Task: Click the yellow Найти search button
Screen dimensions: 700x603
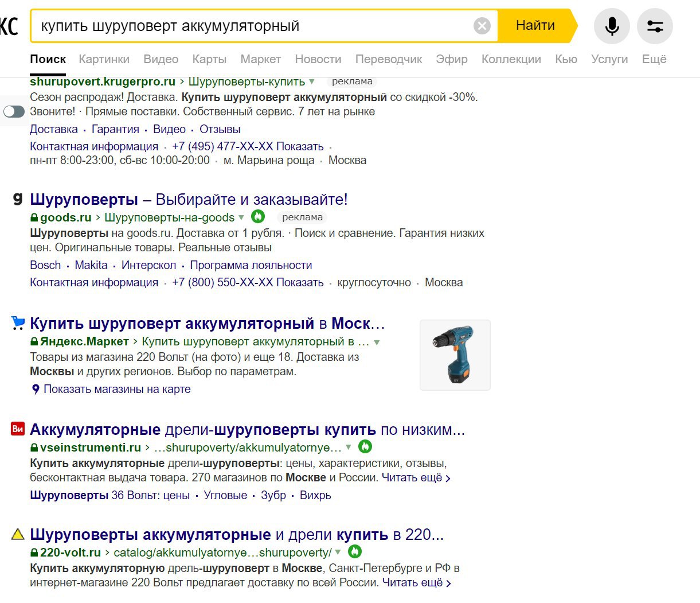Action: pos(535,25)
